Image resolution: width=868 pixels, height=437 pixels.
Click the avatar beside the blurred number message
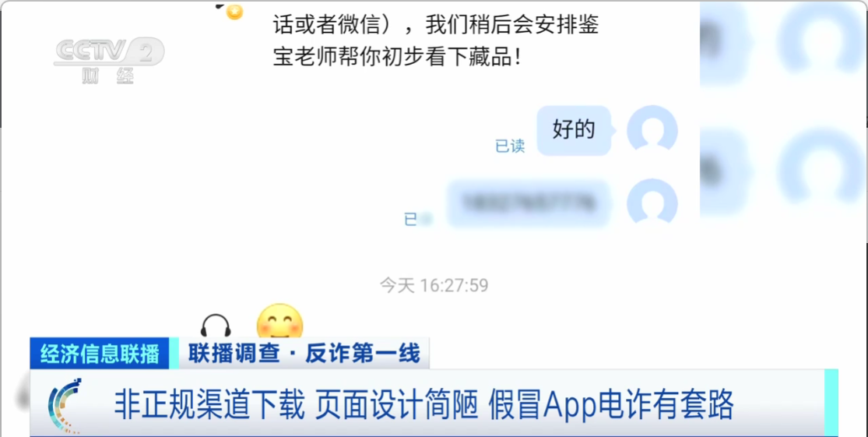pos(652,202)
